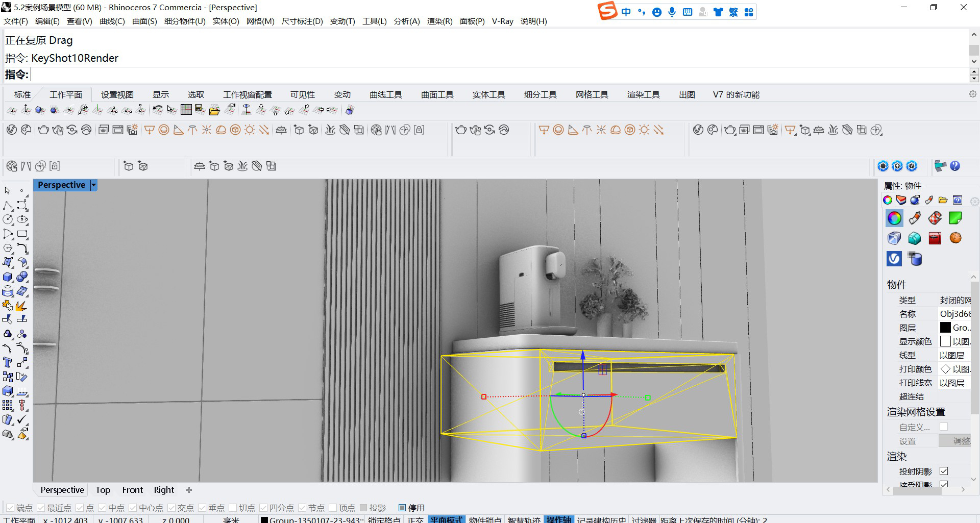Toggle the 停用 osnap checkbox
This screenshot has width=980, height=523.
[x=402, y=508]
